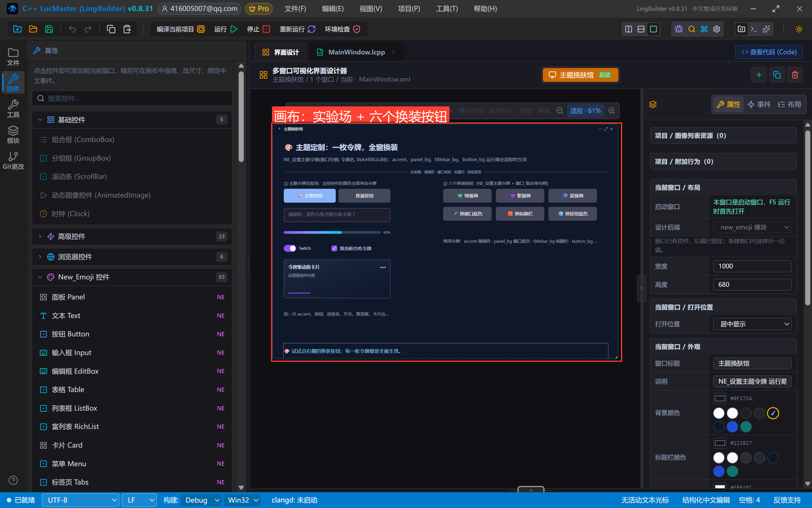The width and height of the screenshot is (812, 508).
Task: Open the 打开位置 居中显示 dropdown
Action: [x=752, y=324]
